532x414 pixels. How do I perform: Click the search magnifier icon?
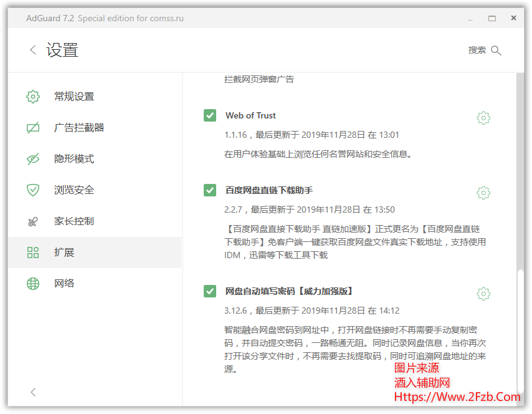tap(496, 51)
